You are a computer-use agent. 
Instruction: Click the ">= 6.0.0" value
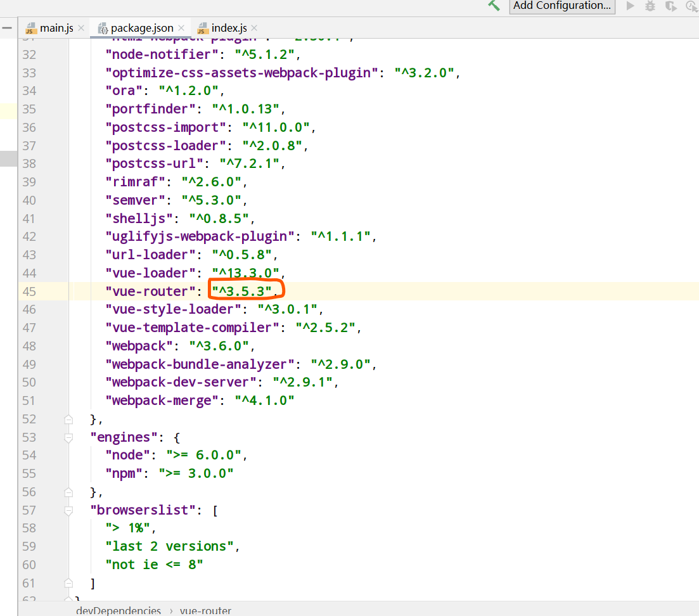(203, 455)
